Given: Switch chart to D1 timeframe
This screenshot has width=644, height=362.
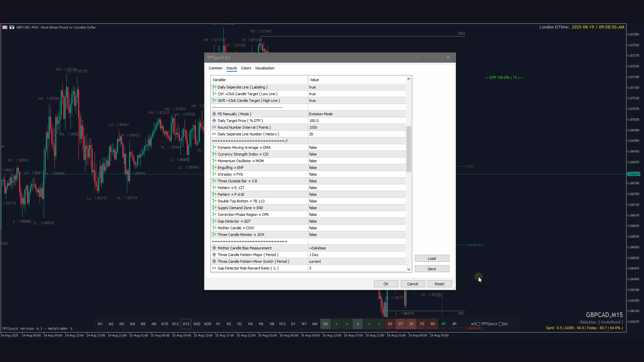Looking at the screenshot, I should tap(293, 324).
